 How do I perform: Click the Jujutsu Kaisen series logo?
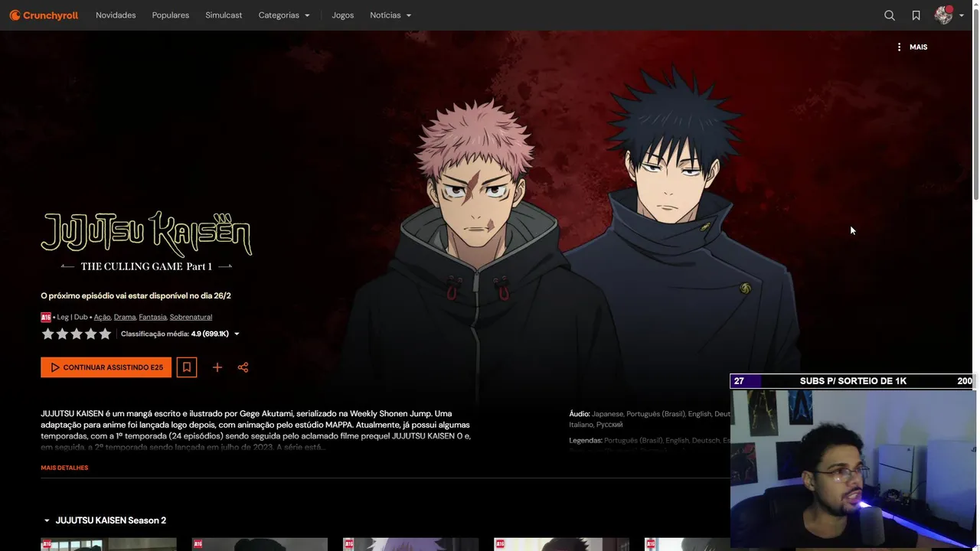click(146, 241)
